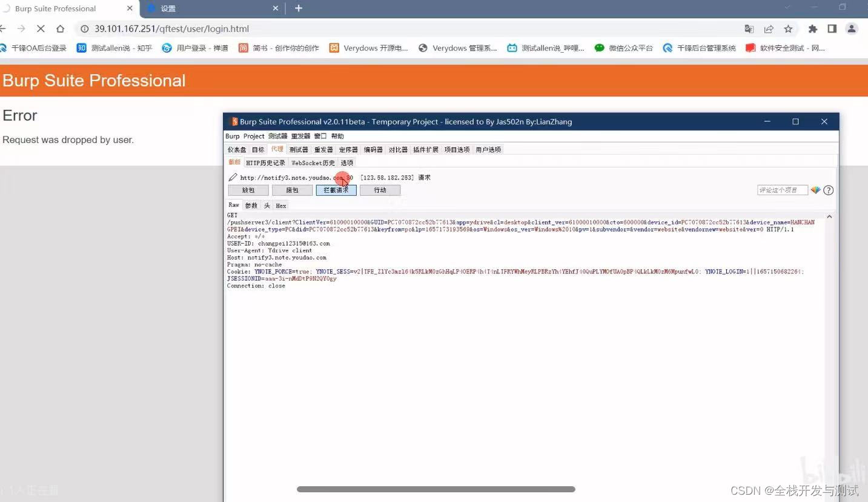This screenshot has width=868, height=502.
Task: Select the 代理 tab
Action: [x=277, y=149]
